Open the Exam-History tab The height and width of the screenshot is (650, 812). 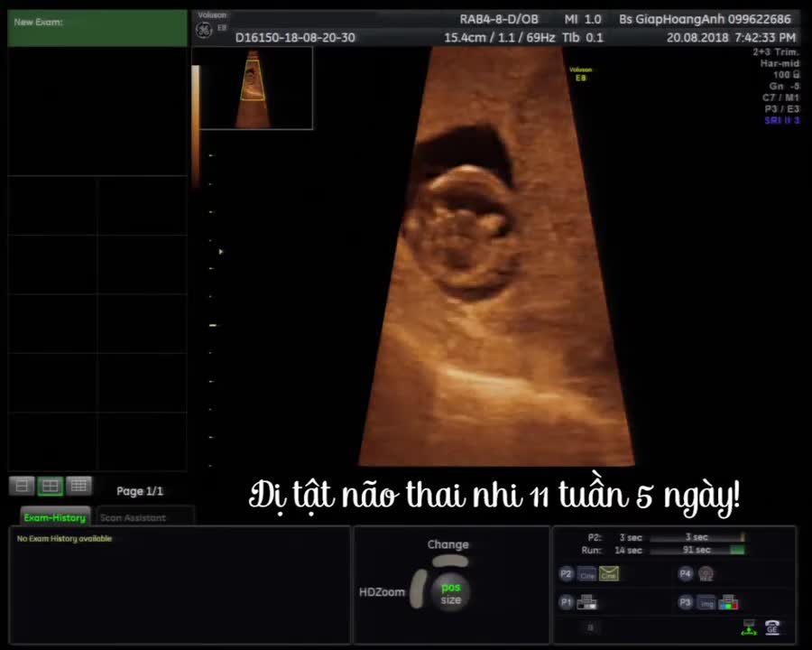(x=55, y=517)
